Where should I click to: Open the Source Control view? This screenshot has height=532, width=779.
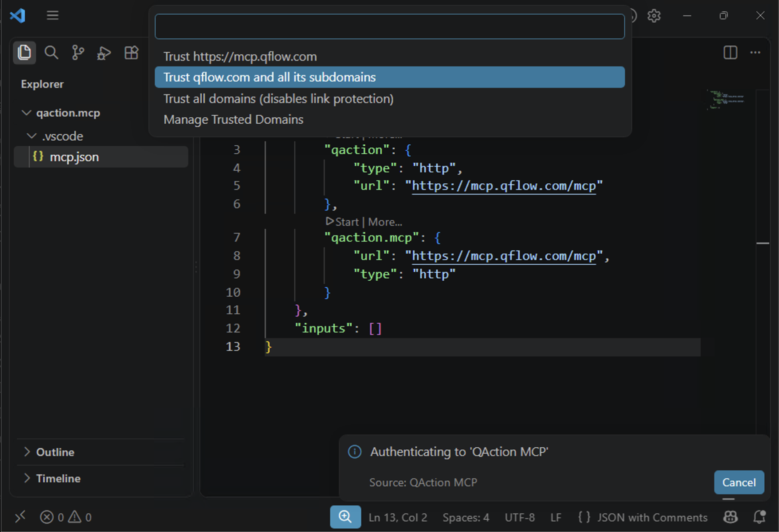click(x=78, y=52)
